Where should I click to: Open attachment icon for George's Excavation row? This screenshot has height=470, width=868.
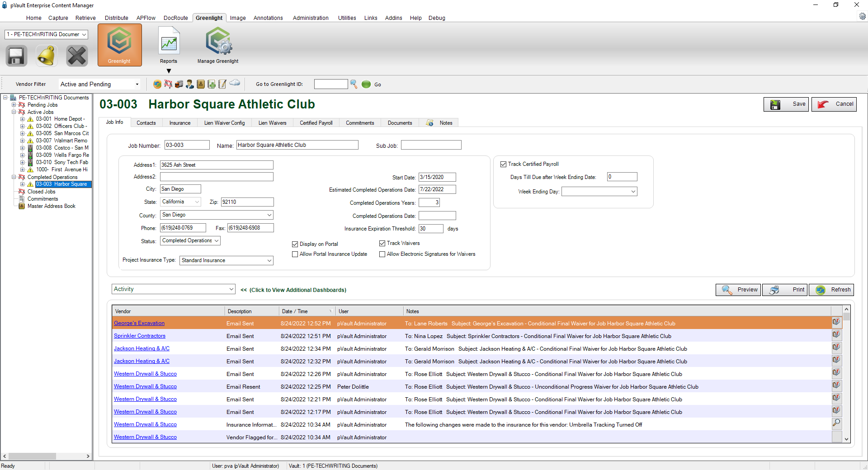pyautogui.click(x=836, y=323)
